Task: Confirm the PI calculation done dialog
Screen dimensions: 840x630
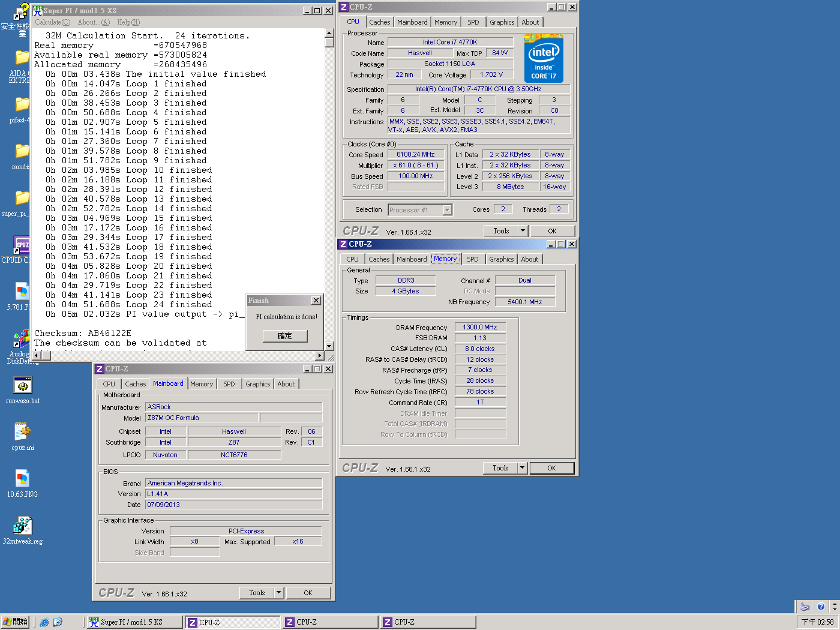Action: click(285, 336)
